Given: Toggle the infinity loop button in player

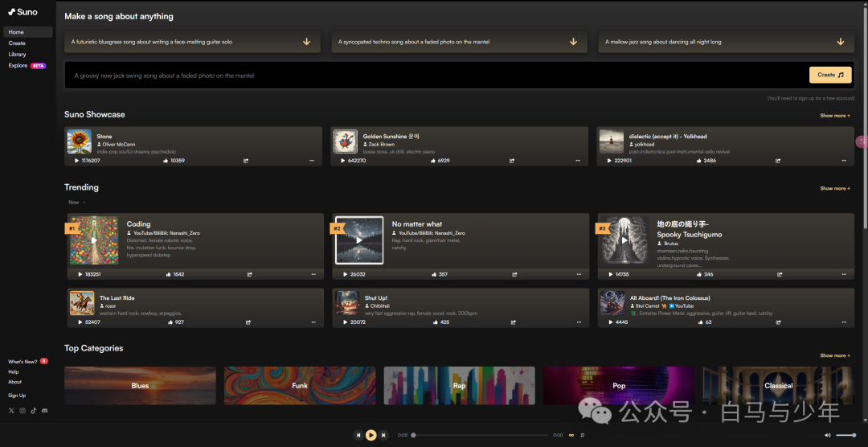Looking at the screenshot, I should click(x=571, y=435).
